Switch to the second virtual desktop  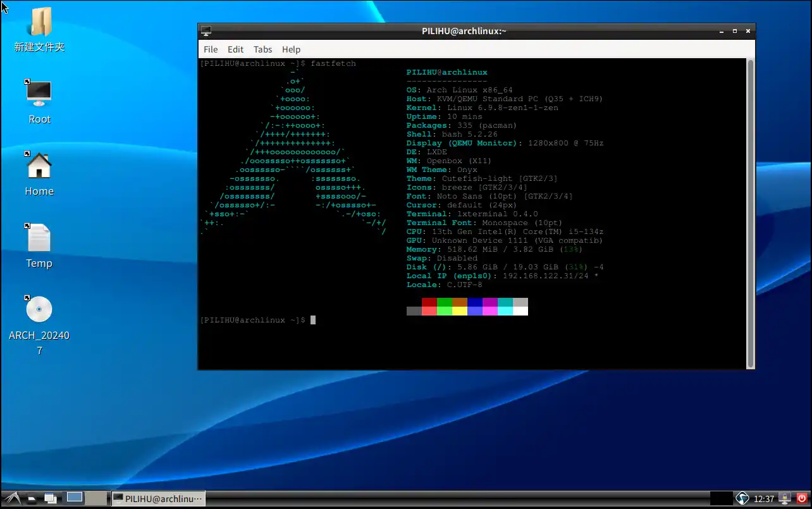(95, 498)
